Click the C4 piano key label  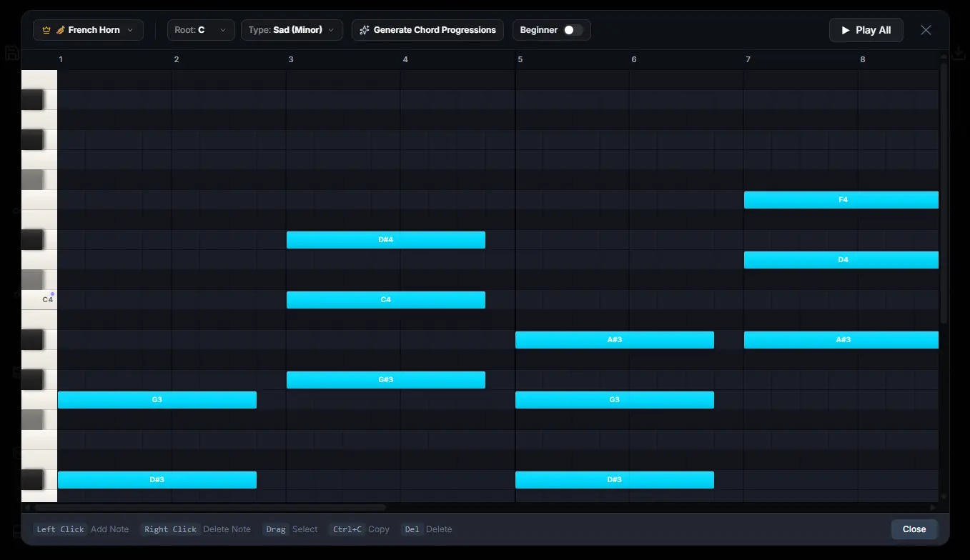pos(47,300)
